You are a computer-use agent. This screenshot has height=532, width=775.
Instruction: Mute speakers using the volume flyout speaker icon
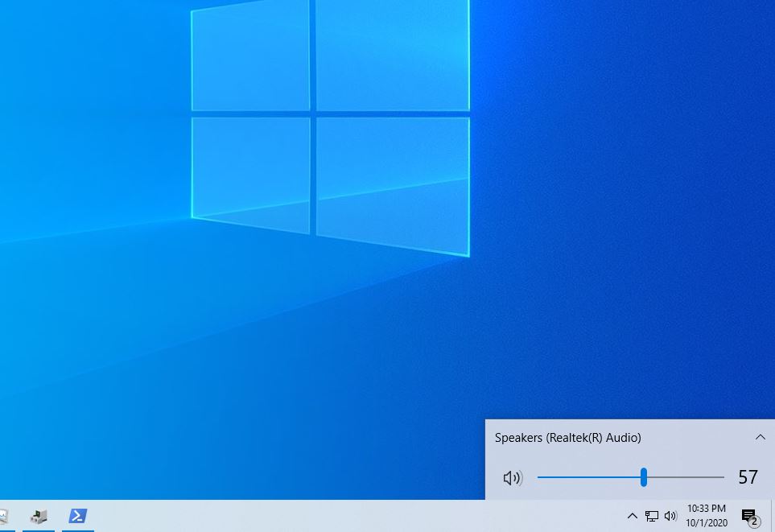point(513,477)
